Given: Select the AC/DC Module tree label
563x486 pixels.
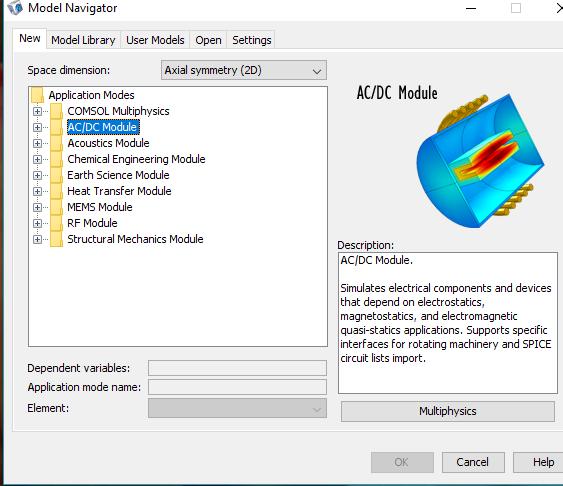Looking at the screenshot, I should click(102, 127).
